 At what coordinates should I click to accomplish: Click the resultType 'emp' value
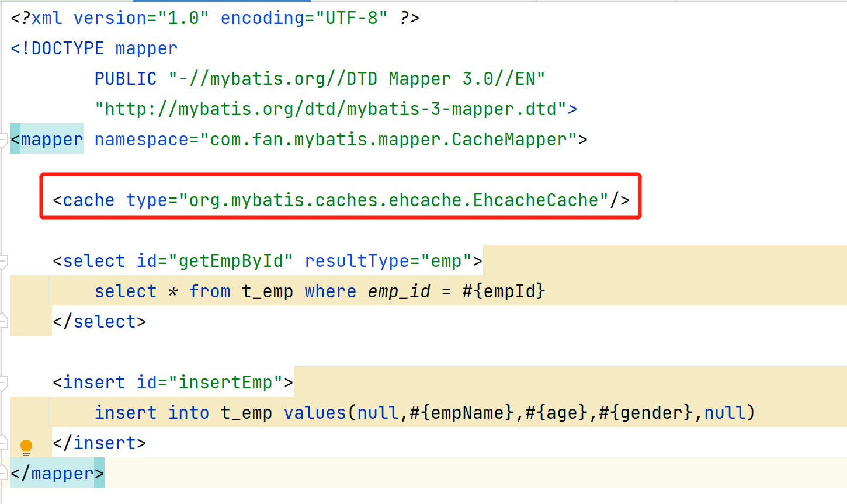coord(446,261)
